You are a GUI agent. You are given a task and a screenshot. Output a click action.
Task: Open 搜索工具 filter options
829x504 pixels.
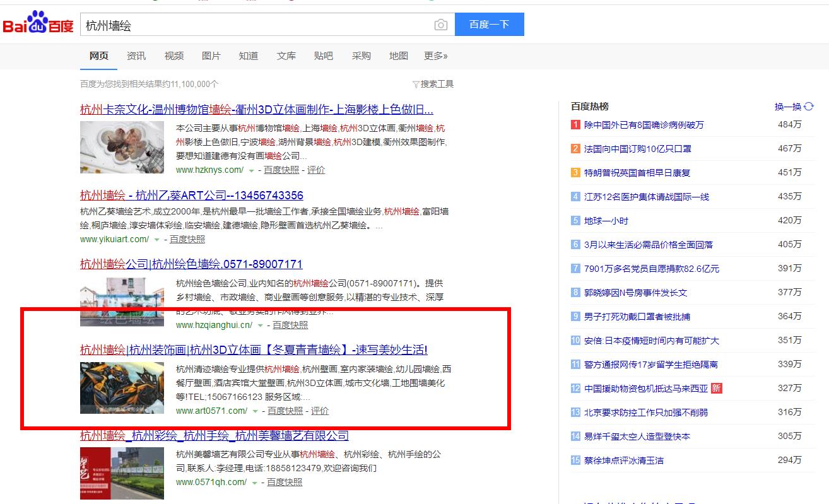[433, 84]
